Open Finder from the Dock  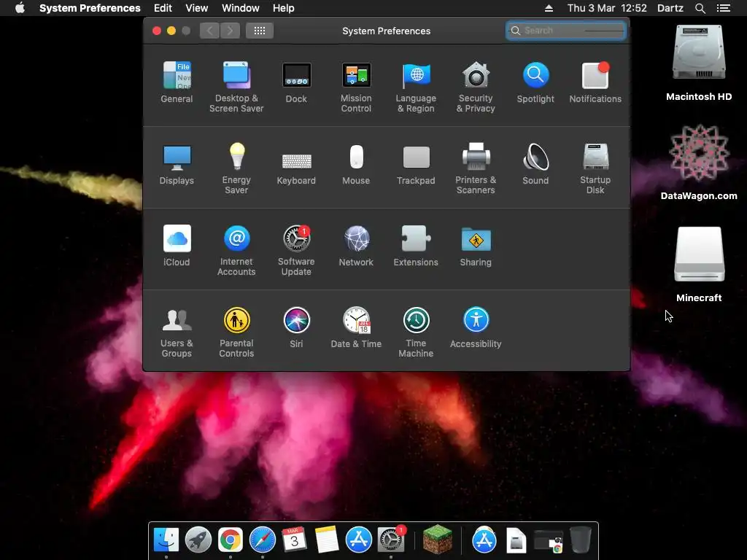tap(166, 540)
